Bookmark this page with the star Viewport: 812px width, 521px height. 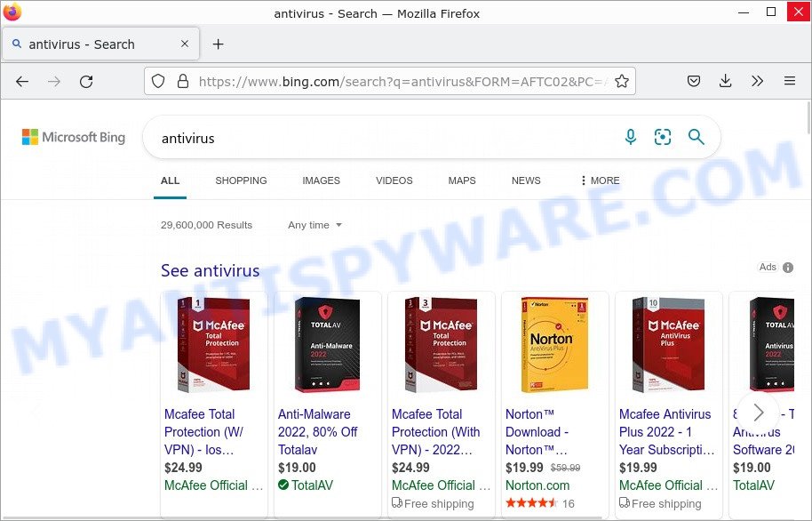[622, 81]
